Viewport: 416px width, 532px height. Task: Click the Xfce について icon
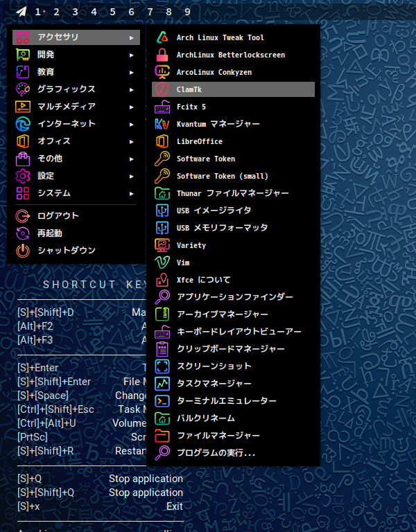[x=162, y=280]
